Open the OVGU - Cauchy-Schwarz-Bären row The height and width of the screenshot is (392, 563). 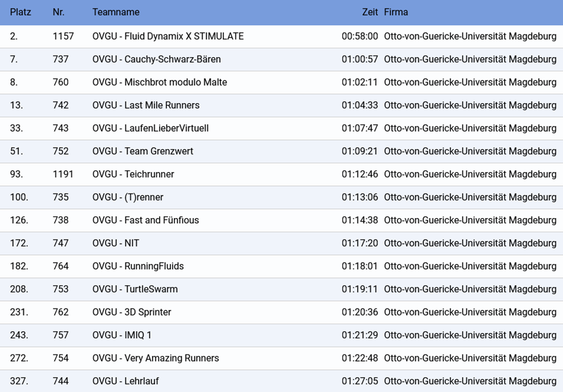pos(281,59)
